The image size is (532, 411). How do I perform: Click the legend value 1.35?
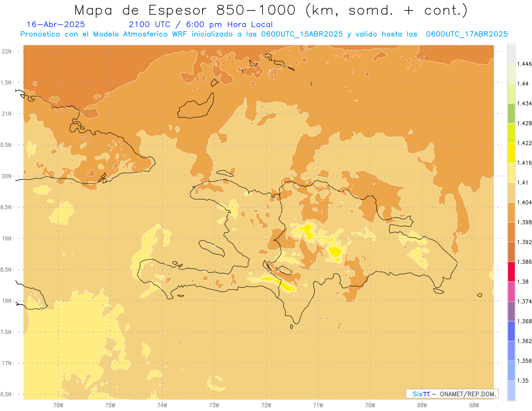(x=523, y=381)
